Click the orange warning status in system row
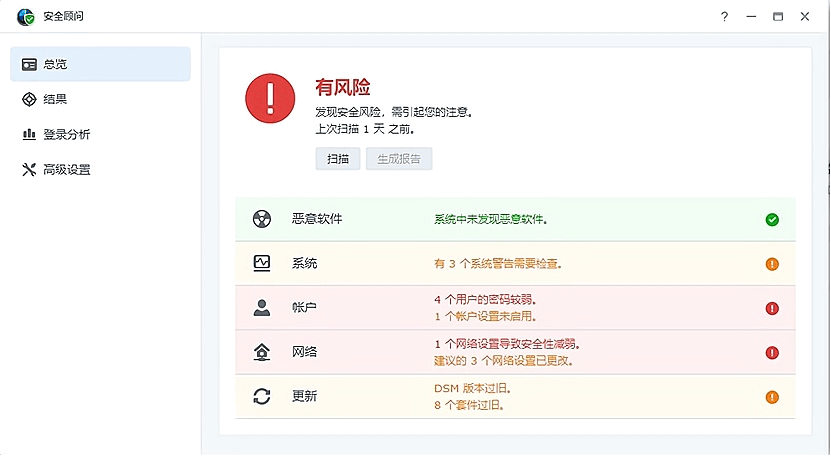Screen dimensions: 831x458 (772, 264)
